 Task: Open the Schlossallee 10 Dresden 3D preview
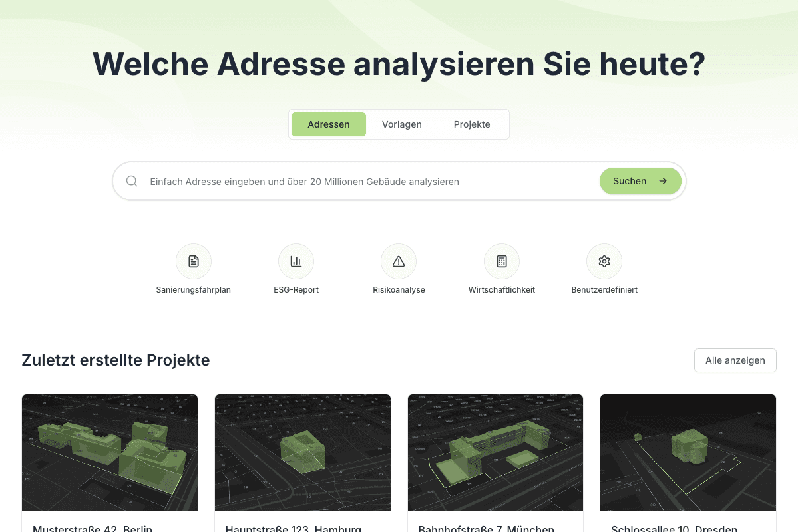pyautogui.click(x=688, y=452)
